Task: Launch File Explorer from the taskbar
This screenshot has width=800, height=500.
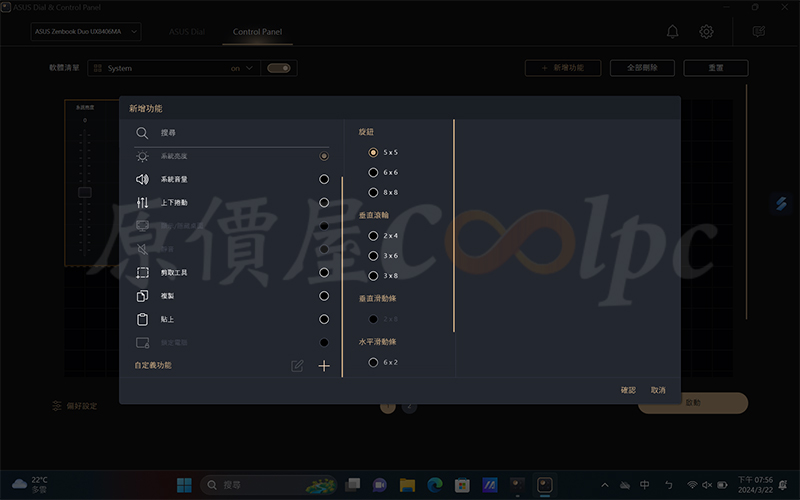Action: coord(407,485)
